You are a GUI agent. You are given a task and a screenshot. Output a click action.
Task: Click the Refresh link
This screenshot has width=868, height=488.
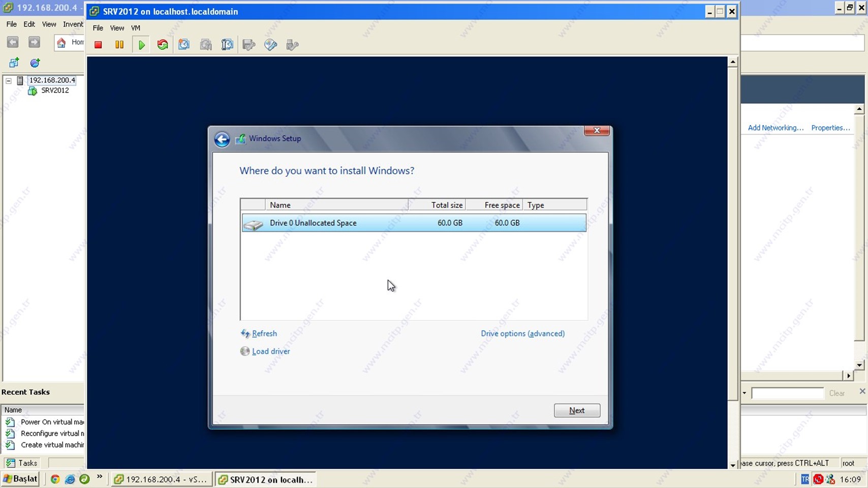(264, 333)
